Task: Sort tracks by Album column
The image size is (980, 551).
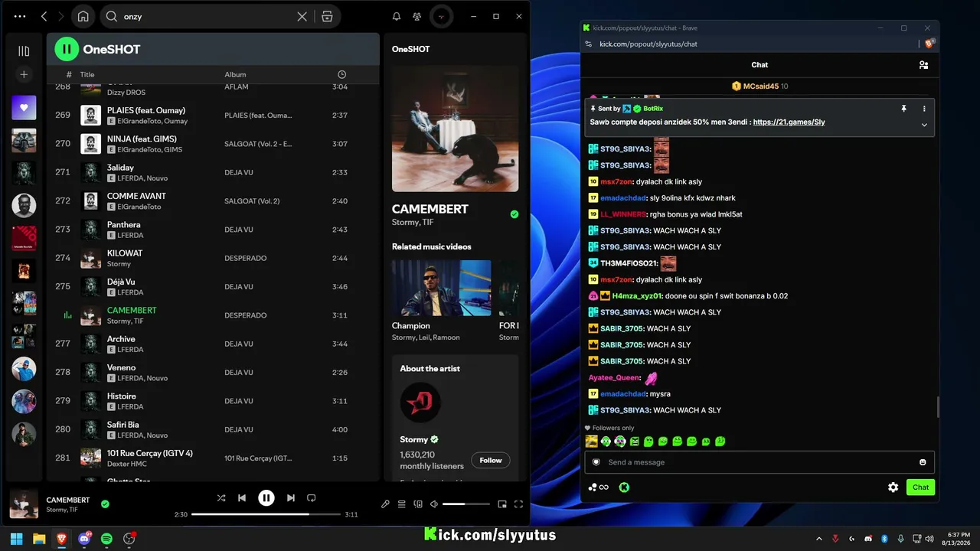Action: pos(235,74)
